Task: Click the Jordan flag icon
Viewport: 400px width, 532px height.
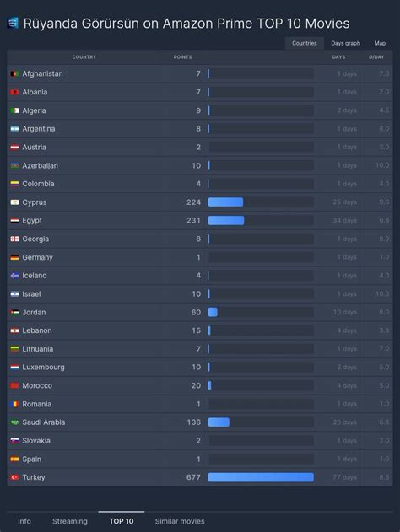Action: coord(14,313)
